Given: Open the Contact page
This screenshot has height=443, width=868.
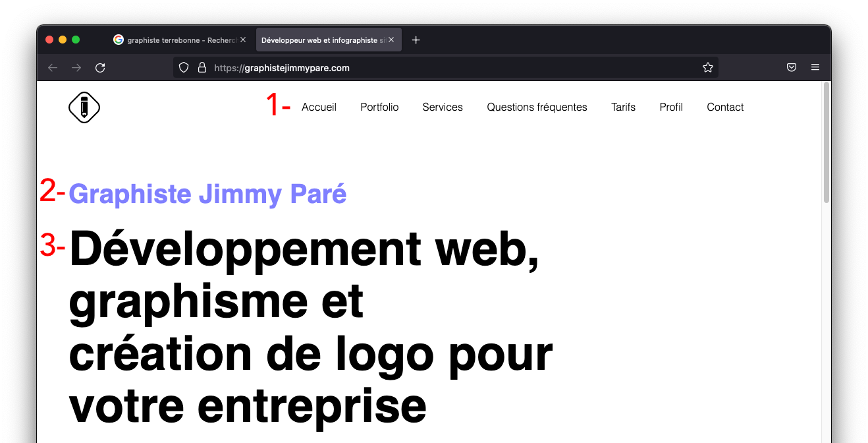Looking at the screenshot, I should 724,107.
